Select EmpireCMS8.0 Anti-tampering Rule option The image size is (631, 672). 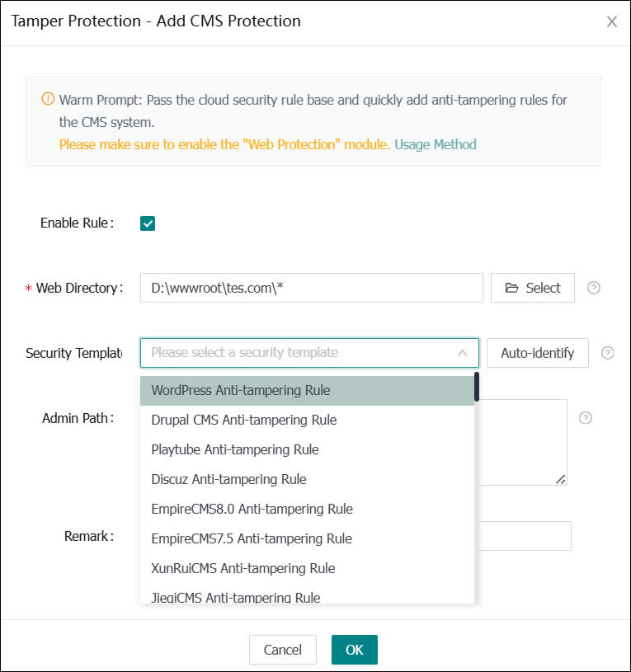click(251, 509)
